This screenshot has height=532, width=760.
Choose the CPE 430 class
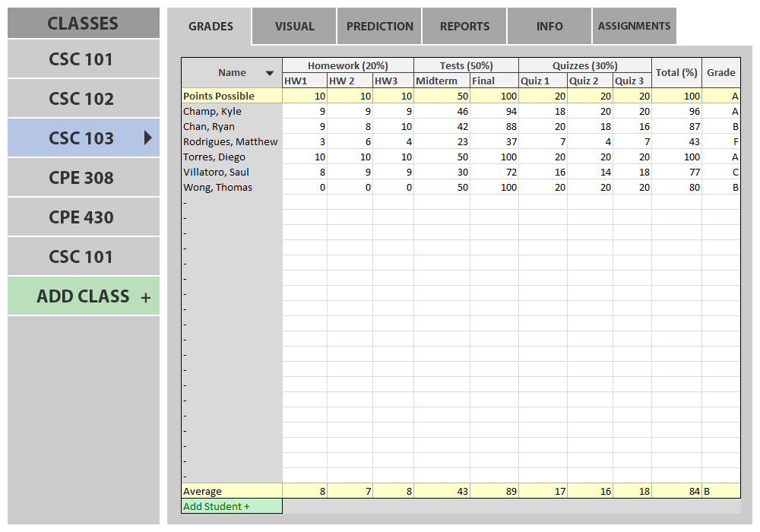tap(82, 217)
